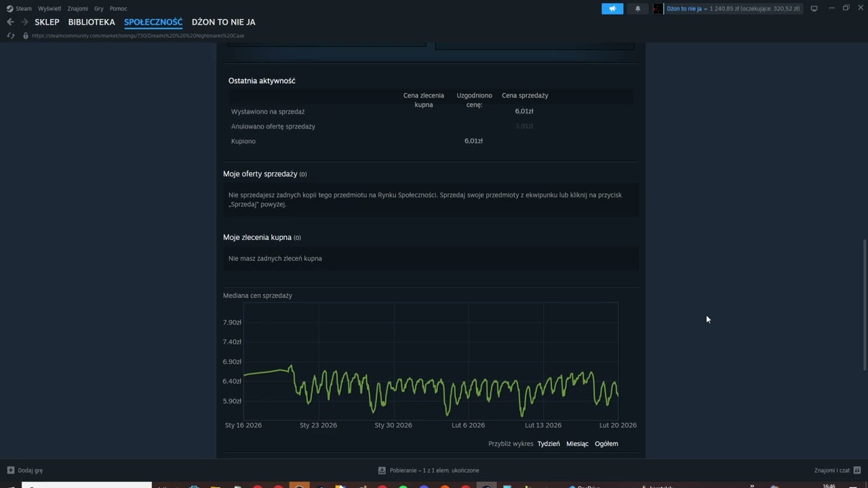Open the Wyświetl menu

click(x=50, y=9)
